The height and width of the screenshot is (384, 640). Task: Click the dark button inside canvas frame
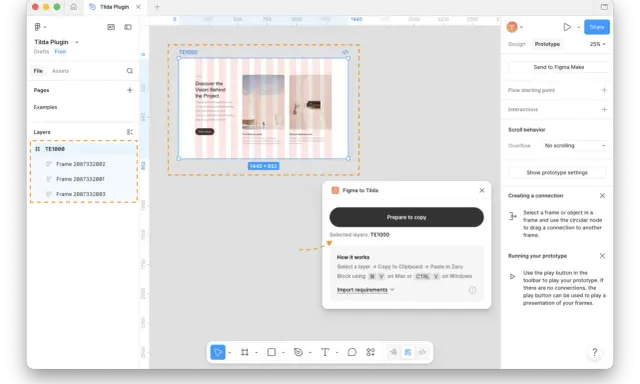coord(205,131)
